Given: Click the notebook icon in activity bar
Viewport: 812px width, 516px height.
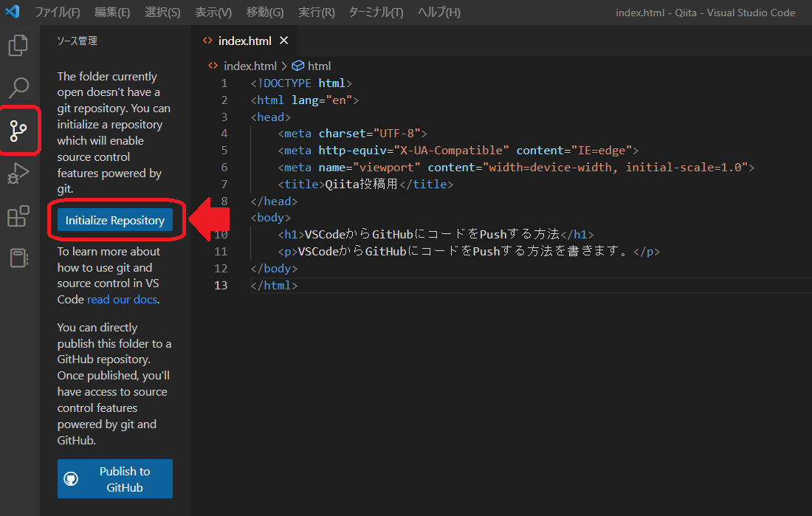Looking at the screenshot, I should (18, 258).
